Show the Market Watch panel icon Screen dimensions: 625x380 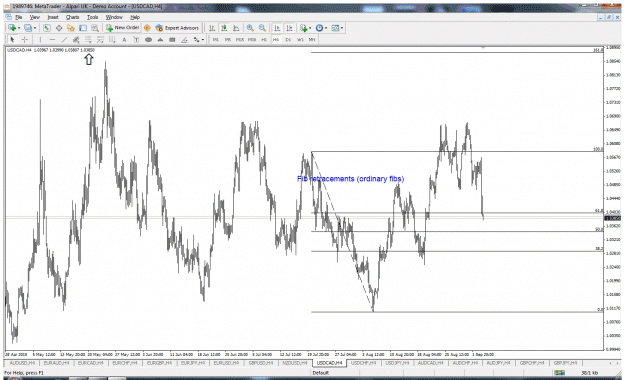[47, 28]
